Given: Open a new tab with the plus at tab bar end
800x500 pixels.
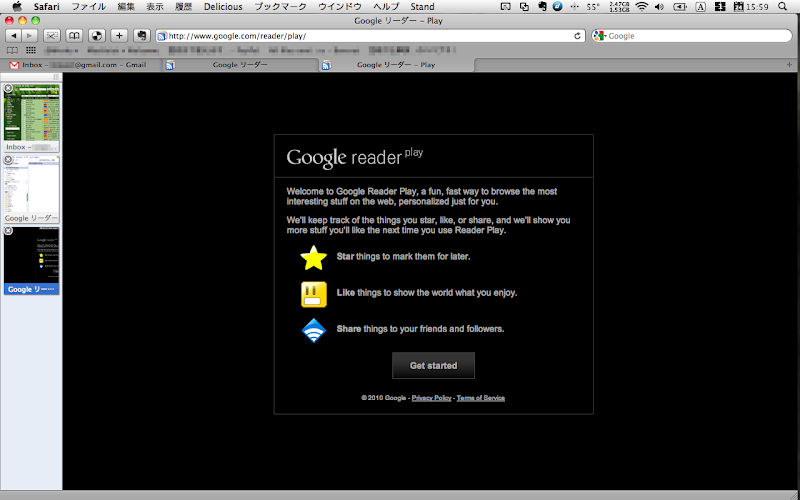Looking at the screenshot, I should 789,65.
